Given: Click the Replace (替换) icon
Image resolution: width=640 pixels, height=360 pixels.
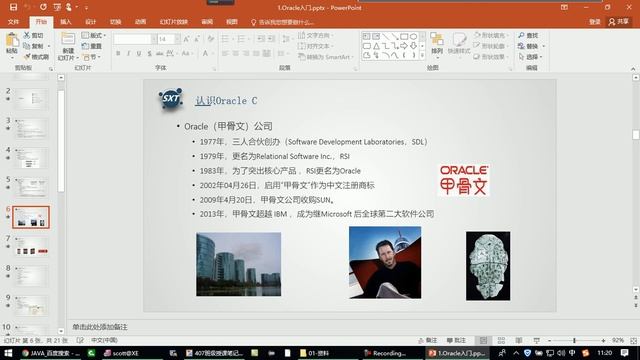Looking at the screenshot, I should click(528, 46).
